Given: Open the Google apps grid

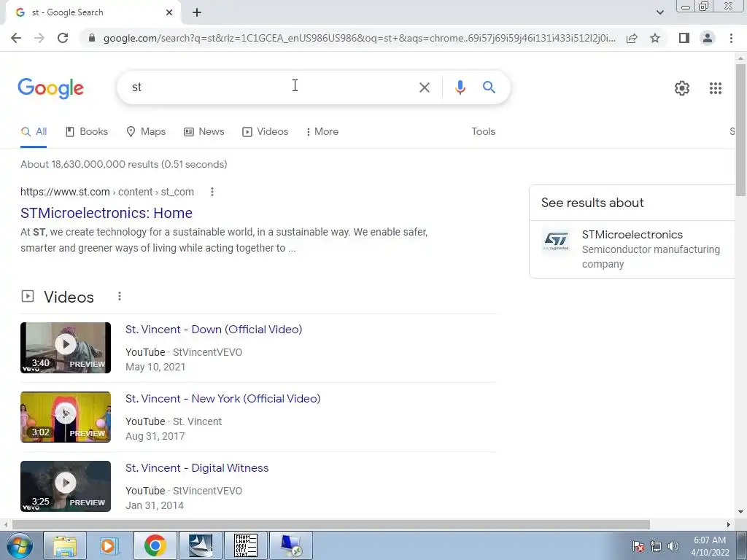Looking at the screenshot, I should coord(716,88).
